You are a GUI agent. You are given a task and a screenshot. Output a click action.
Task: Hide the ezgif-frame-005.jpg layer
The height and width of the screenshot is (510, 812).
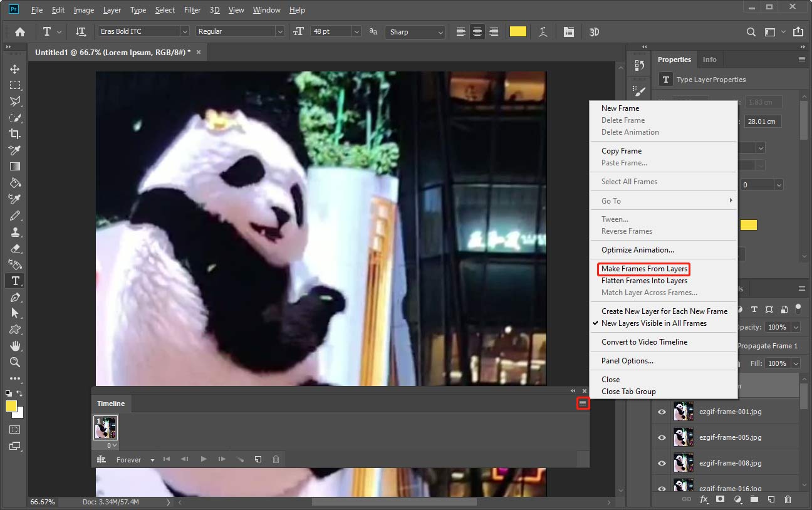[x=662, y=437]
